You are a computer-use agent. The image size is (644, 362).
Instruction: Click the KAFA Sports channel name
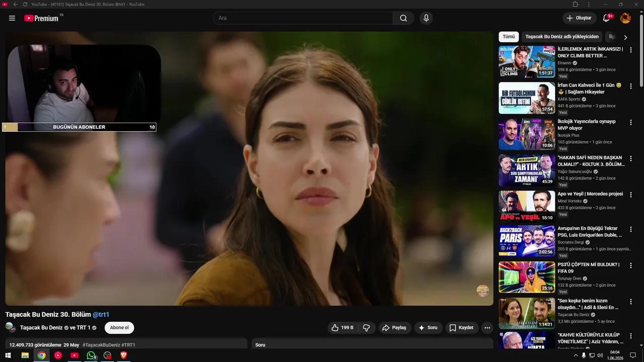569,100
